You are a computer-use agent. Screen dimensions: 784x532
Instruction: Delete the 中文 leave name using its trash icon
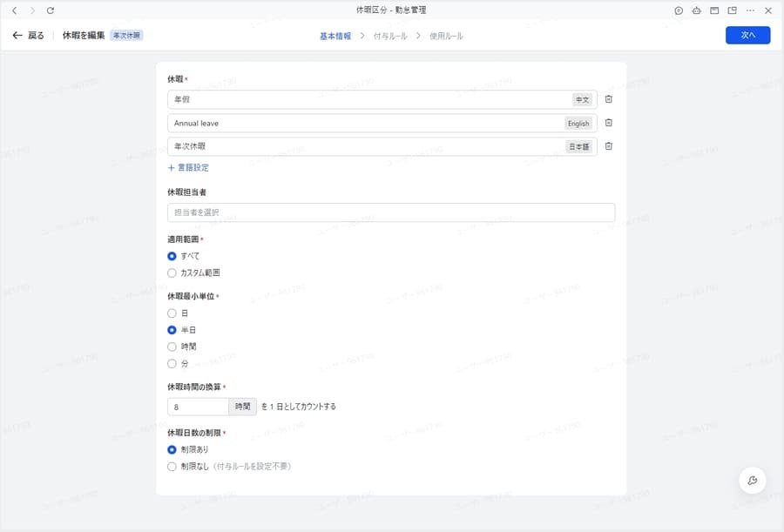pos(608,98)
